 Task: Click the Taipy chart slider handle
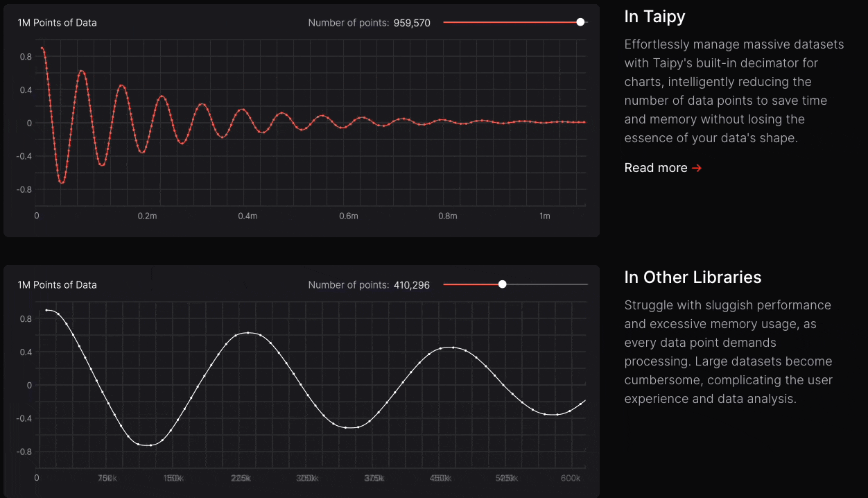580,22
